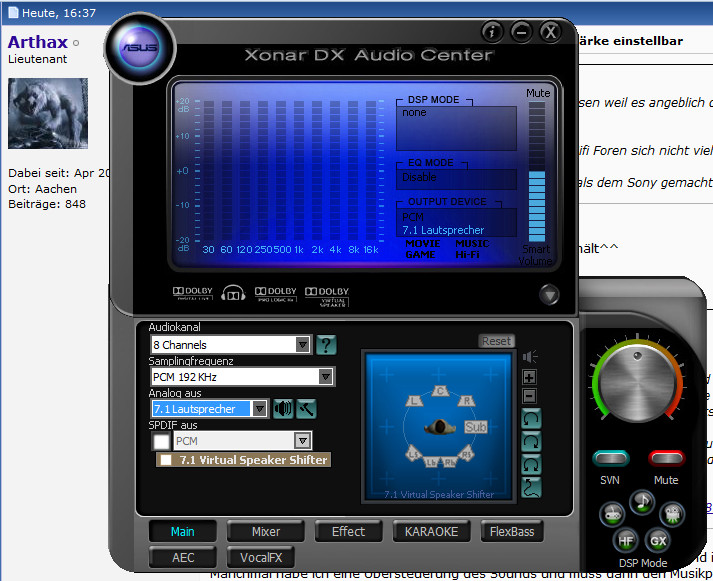Image resolution: width=713 pixels, height=581 pixels.
Task: Click the Dolby Digital Live logo
Action: point(193,293)
